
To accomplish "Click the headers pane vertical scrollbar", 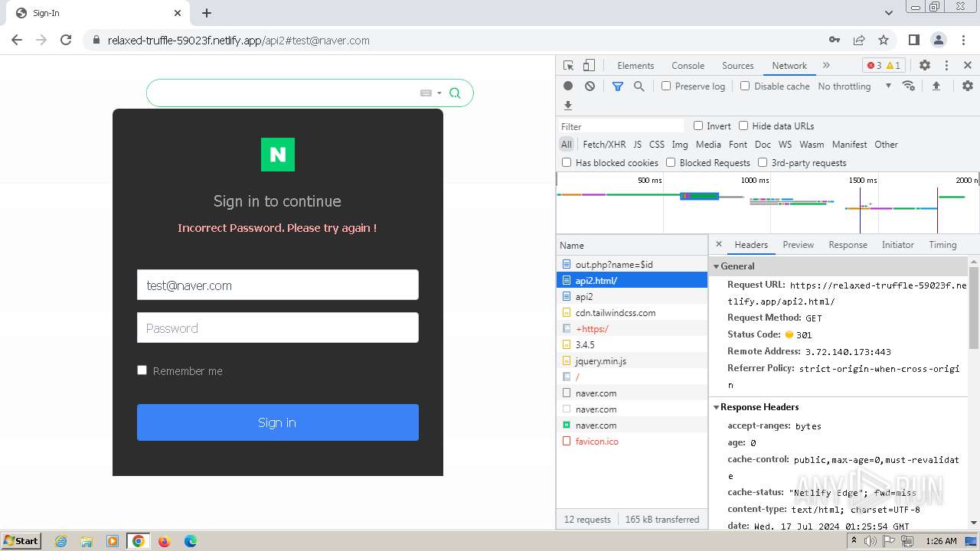I will [x=974, y=307].
